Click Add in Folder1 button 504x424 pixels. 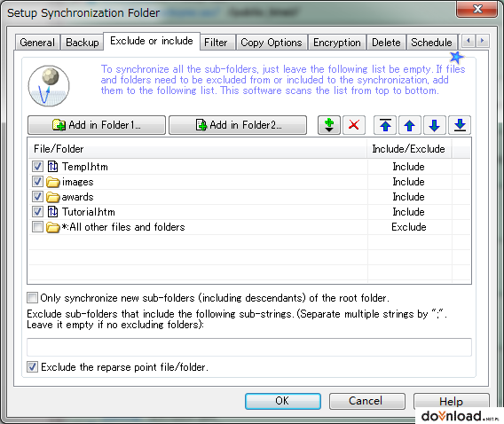[97, 125]
